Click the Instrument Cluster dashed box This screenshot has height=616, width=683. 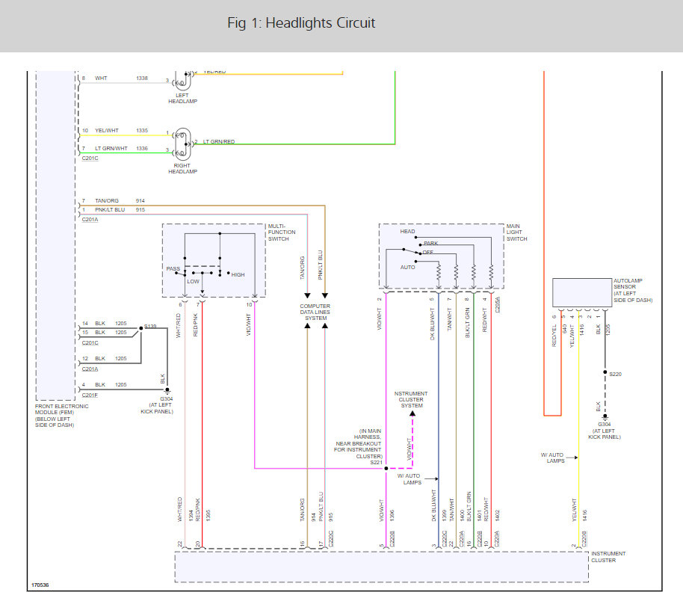click(381, 567)
